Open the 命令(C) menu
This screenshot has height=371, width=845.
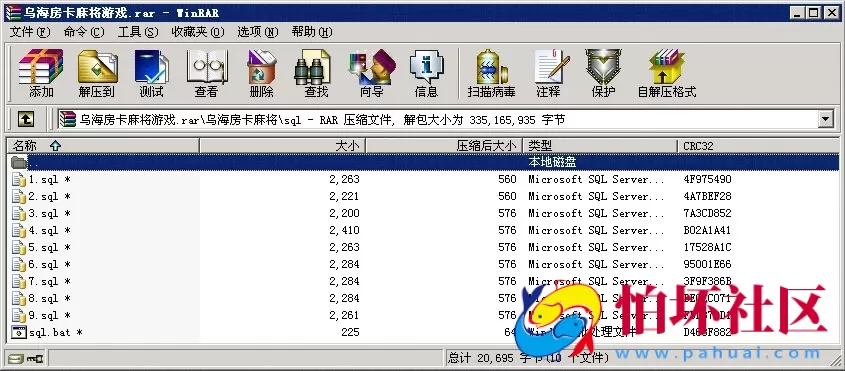(84, 32)
